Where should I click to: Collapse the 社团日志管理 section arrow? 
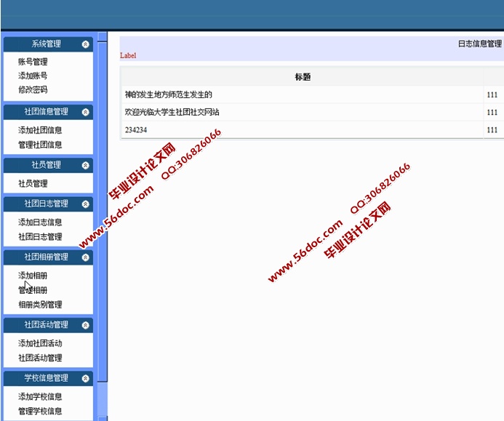click(x=85, y=204)
